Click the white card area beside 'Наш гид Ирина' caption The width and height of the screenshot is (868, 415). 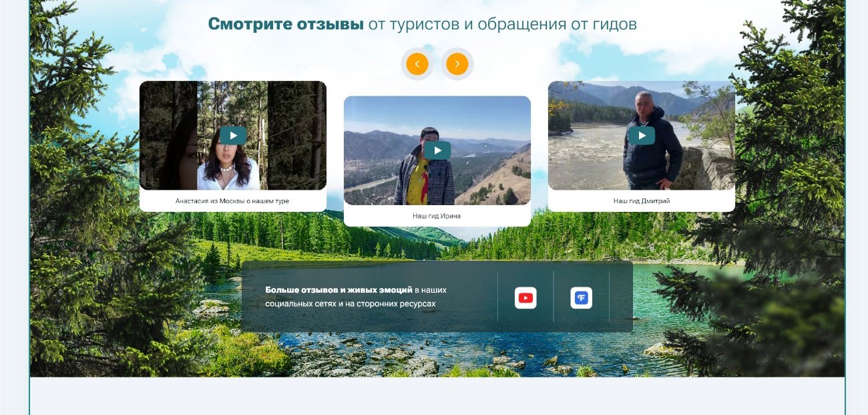pos(497,216)
